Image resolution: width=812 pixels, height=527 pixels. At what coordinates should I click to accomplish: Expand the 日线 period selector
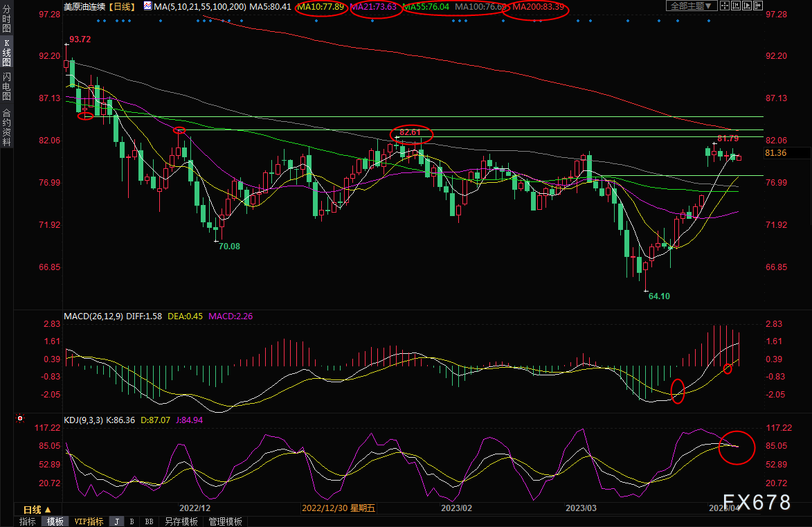tap(37, 510)
